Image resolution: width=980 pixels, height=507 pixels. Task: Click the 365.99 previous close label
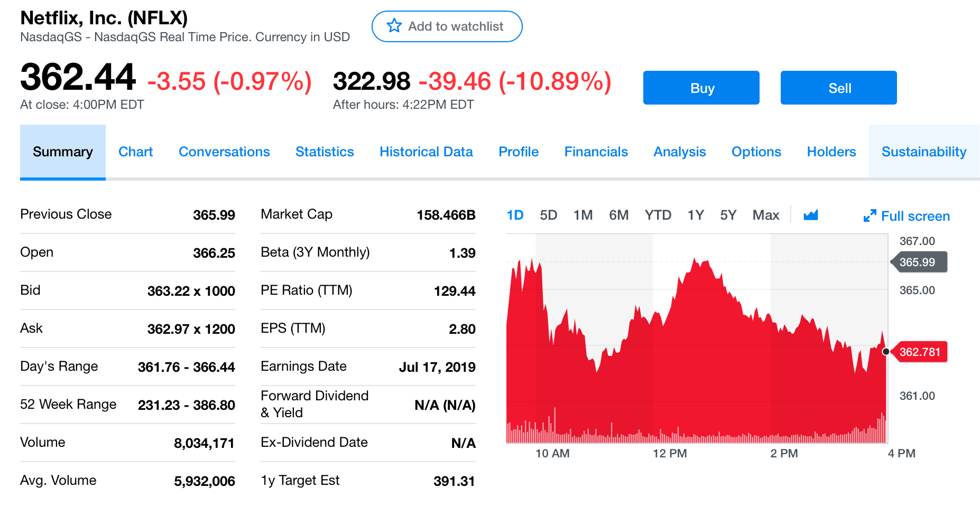(x=919, y=262)
